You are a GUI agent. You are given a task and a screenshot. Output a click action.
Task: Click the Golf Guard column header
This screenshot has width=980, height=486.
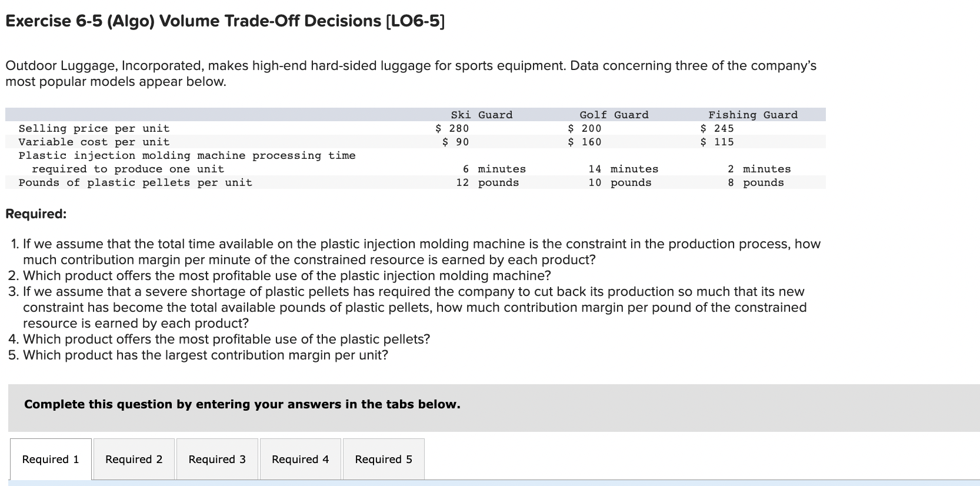(x=614, y=115)
